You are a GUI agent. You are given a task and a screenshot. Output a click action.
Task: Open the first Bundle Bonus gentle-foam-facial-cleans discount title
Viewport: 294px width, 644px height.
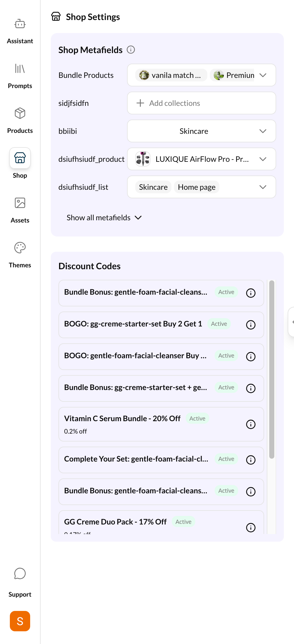(136, 292)
